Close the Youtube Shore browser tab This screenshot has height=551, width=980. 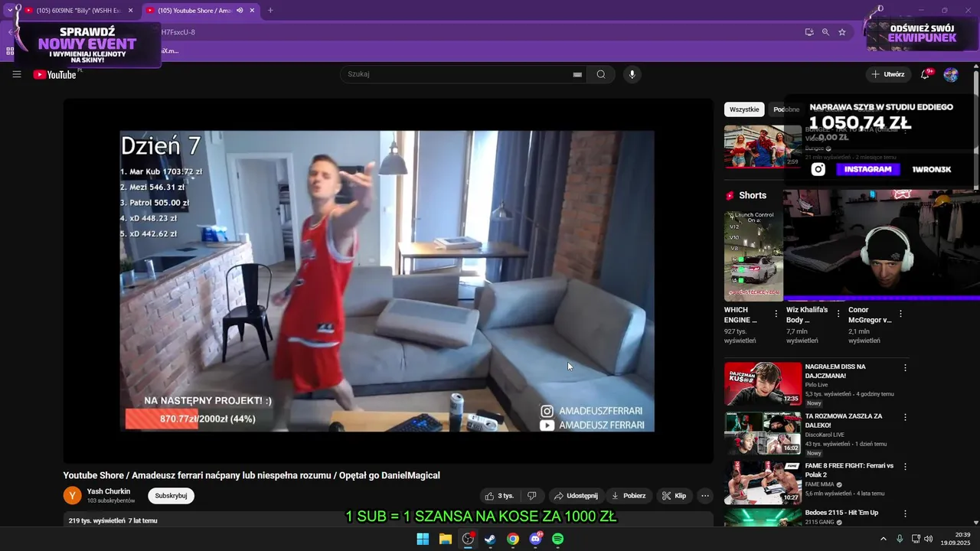(252, 11)
